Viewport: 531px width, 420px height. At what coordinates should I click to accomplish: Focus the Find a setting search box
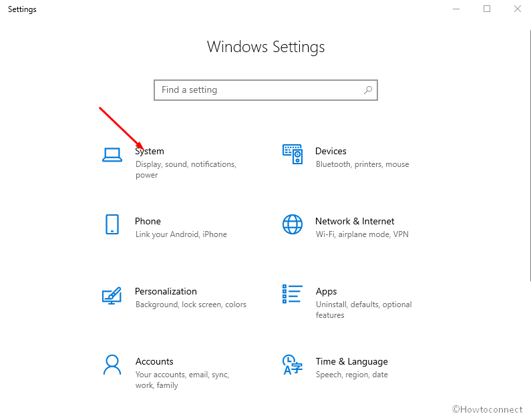[x=266, y=90]
